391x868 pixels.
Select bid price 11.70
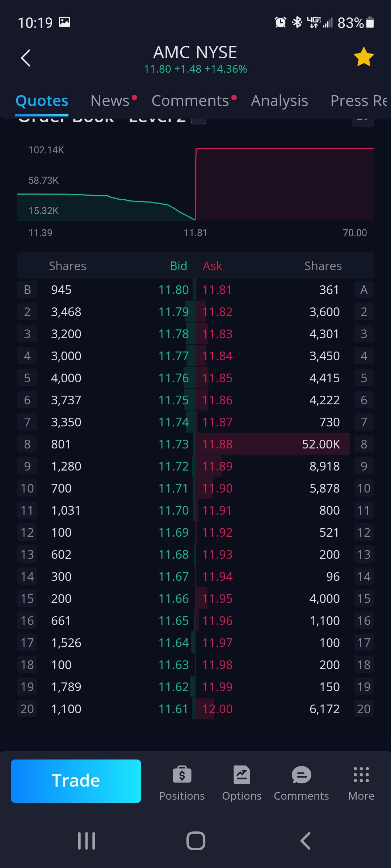coord(174,510)
